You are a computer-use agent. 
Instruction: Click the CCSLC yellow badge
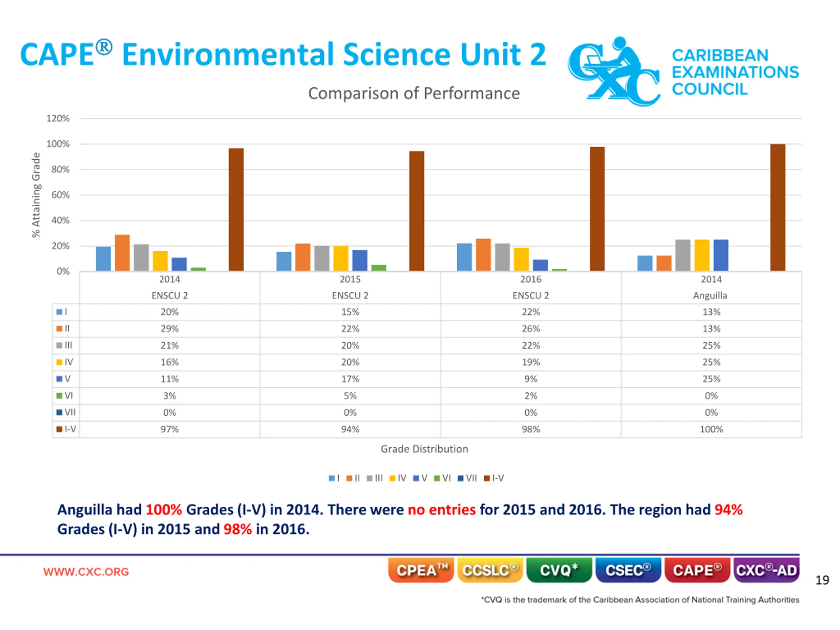[490, 570]
